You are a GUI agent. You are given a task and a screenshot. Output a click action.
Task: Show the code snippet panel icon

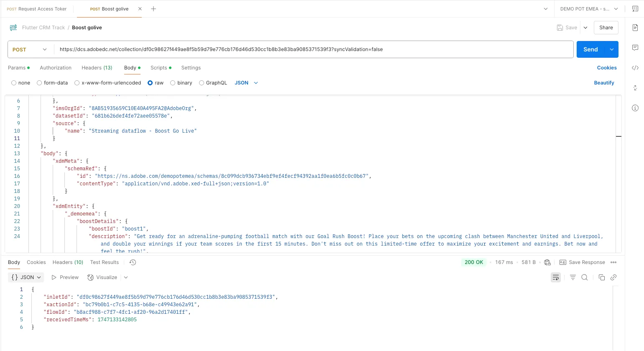click(x=635, y=68)
